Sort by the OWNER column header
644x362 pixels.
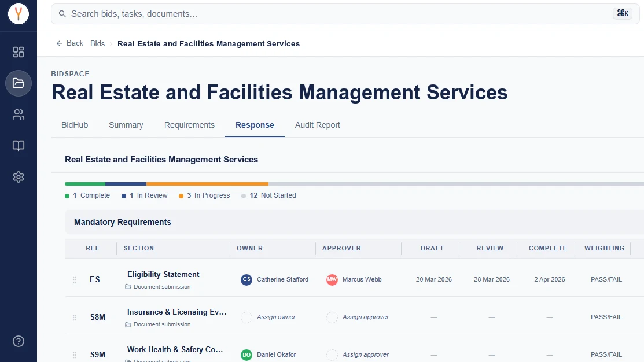coord(250,248)
